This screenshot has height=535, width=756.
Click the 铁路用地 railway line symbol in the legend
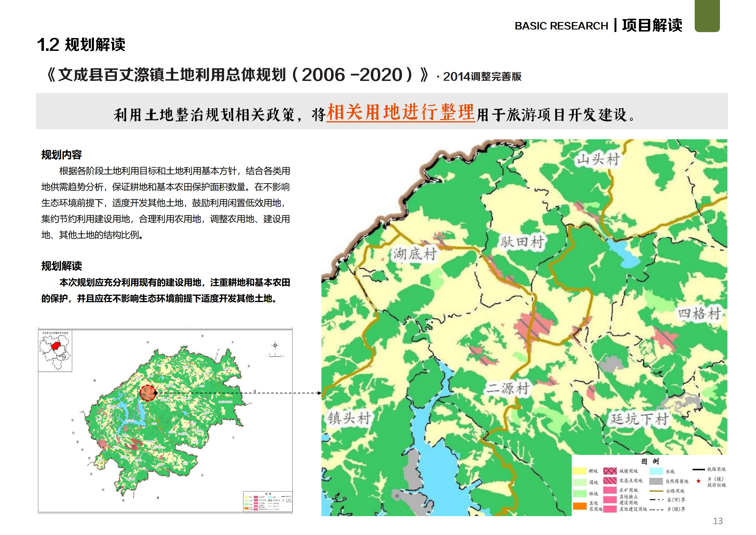[699, 470]
